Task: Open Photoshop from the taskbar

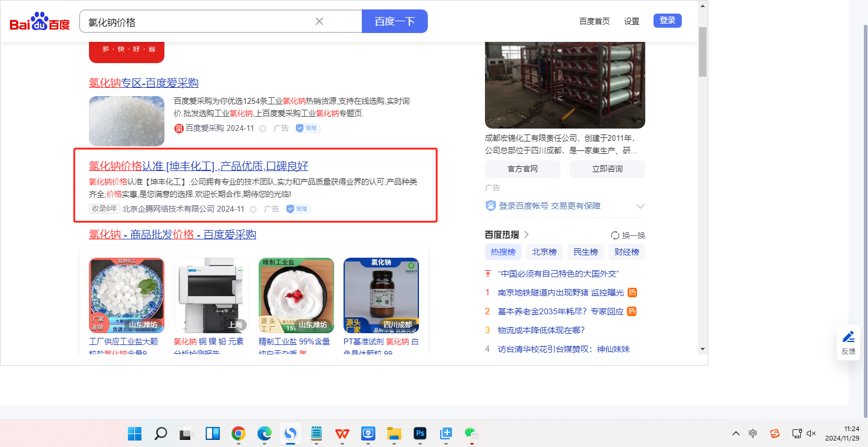Action: tap(420, 433)
